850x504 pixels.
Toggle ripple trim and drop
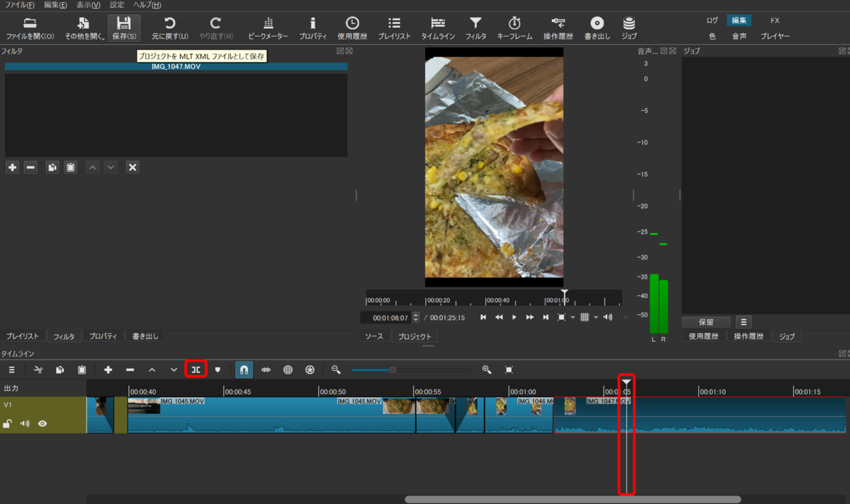coord(288,370)
